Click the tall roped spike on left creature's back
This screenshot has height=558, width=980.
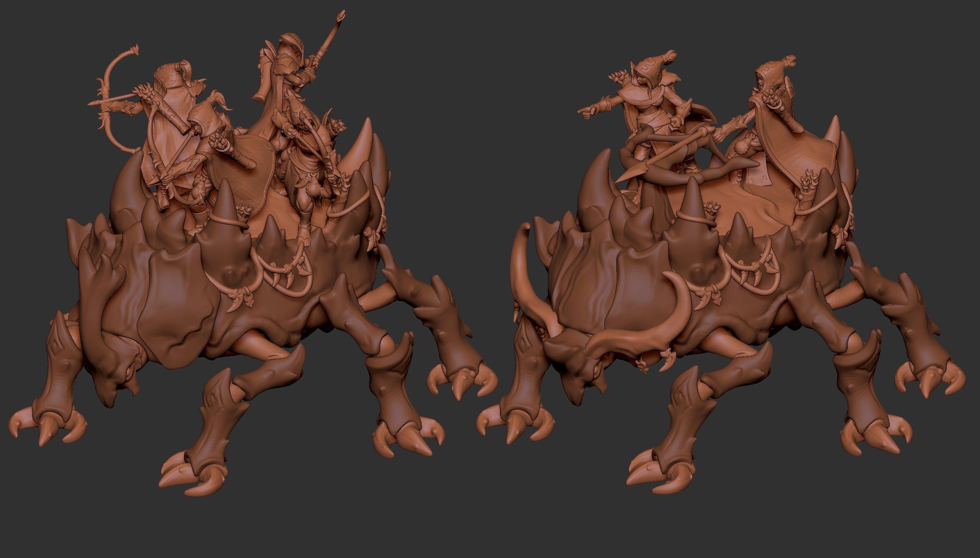(x=226, y=201)
